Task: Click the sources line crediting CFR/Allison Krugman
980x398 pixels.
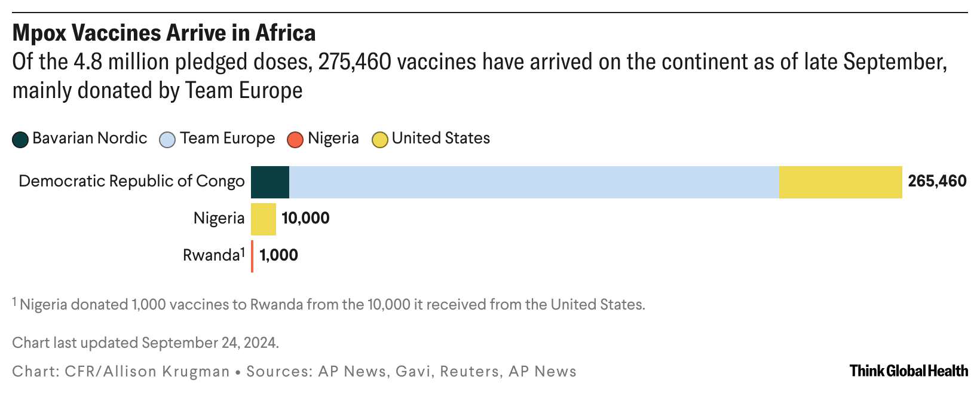Action: [294, 372]
